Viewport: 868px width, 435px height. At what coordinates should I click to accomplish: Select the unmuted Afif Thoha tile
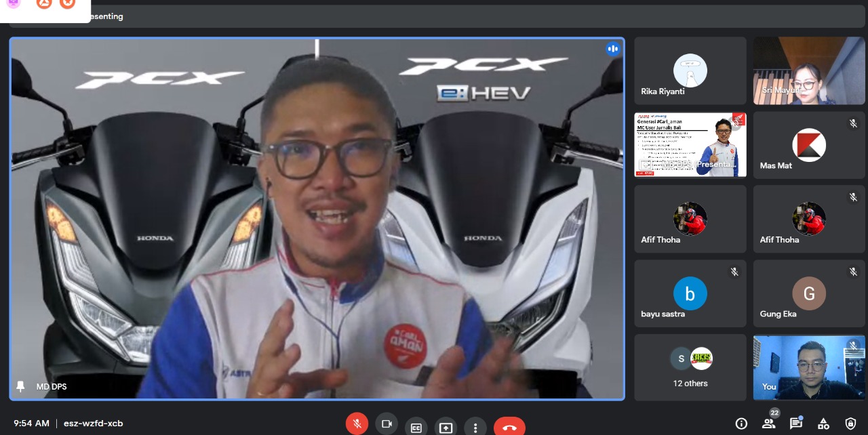click(x=690, y=219)
